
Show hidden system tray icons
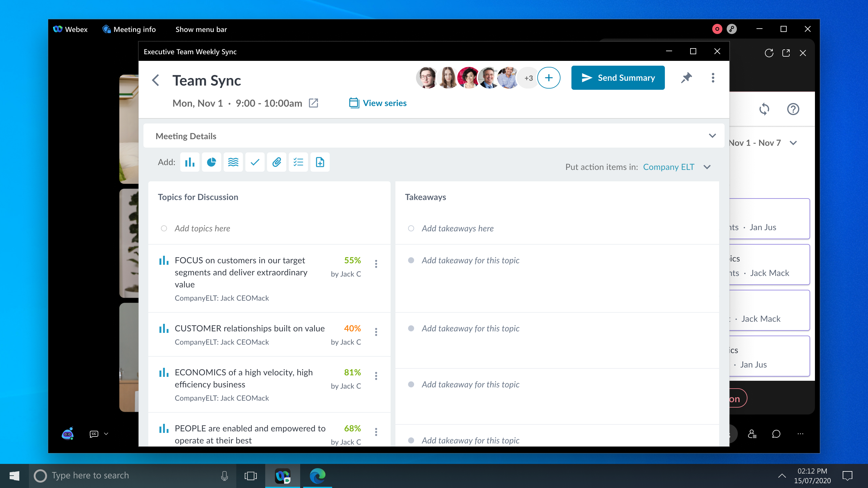pyautogui.click(x=782, y=476)
